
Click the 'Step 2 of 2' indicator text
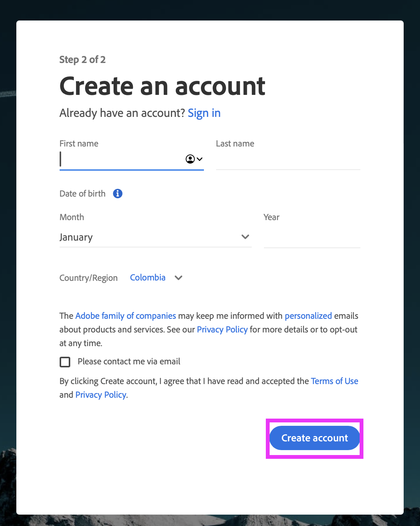tap(82, 60)
